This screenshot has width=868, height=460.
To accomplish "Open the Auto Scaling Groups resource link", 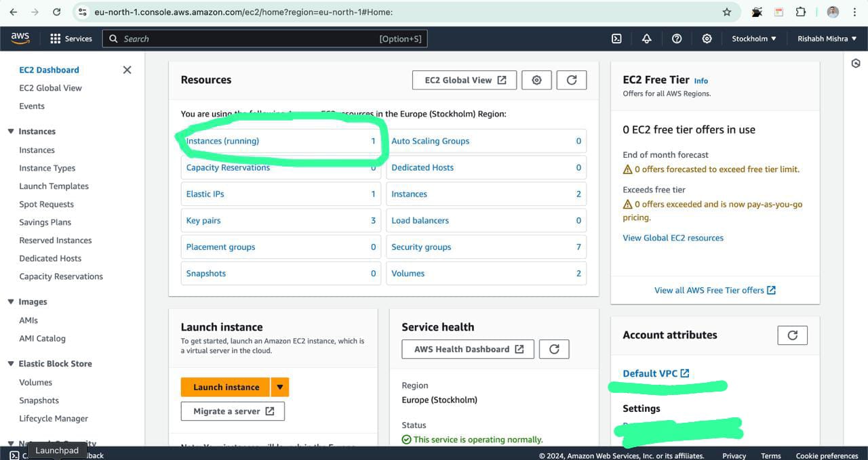I will click(430, 141).
